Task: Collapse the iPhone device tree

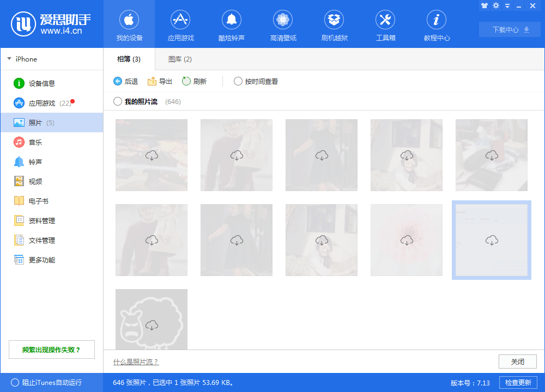Action: coord(9,59)
